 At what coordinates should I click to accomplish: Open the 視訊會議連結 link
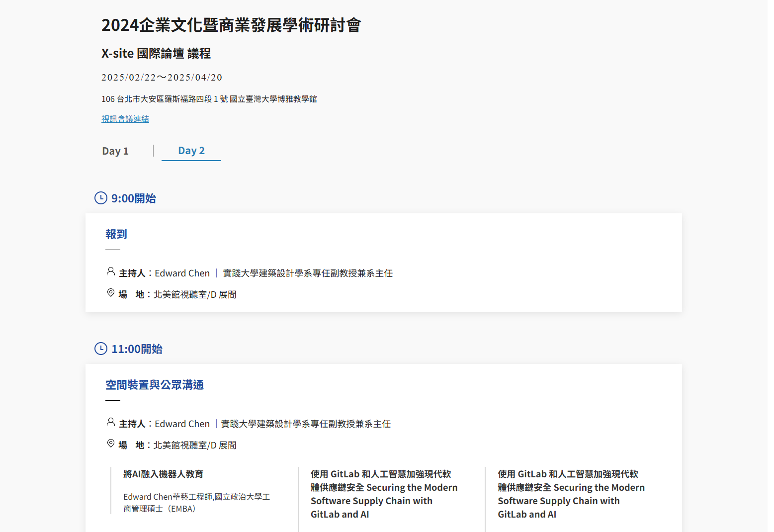125,119
